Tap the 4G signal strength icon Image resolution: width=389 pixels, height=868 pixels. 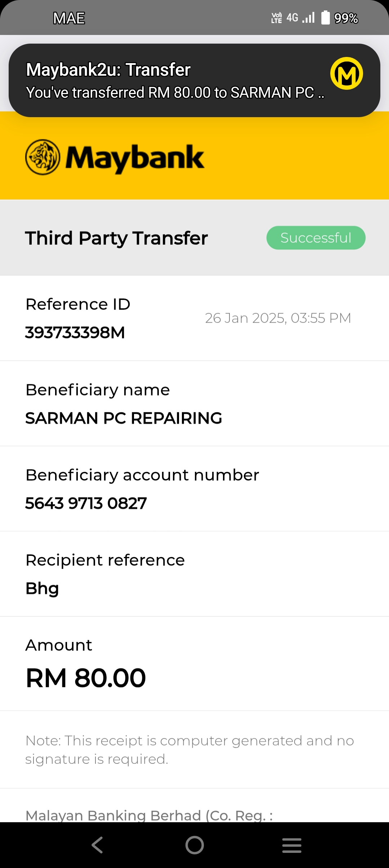pos(300,17)
